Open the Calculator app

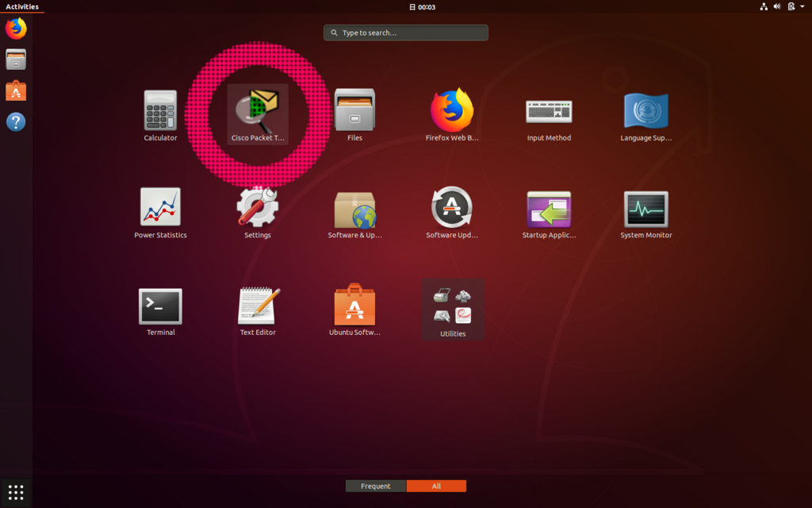[x=160, y=115]
